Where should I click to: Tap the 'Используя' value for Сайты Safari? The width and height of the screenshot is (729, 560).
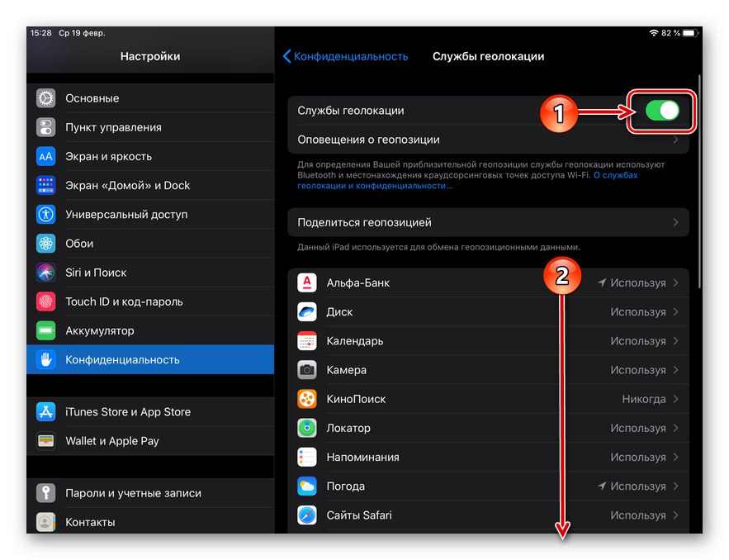[x=638, y=515]
